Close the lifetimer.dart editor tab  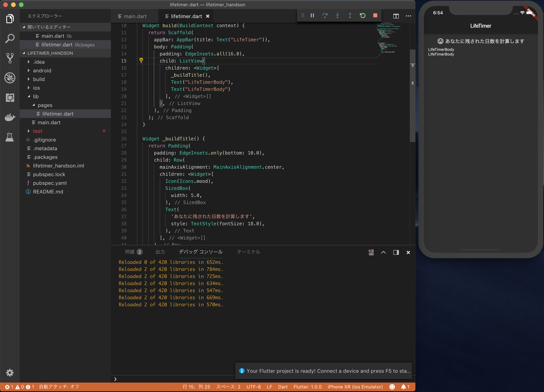pos(208,16)
